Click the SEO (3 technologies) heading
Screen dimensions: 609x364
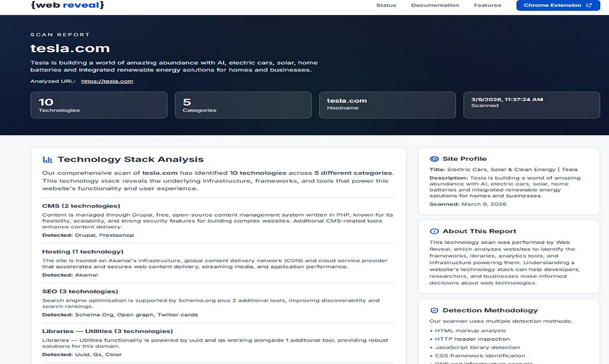pos(80,292)
